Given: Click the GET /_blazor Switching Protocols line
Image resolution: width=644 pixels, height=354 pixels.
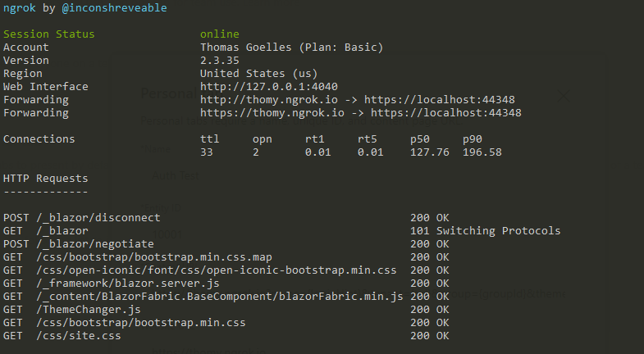Looking at the screenshot, I should point(281,230).
